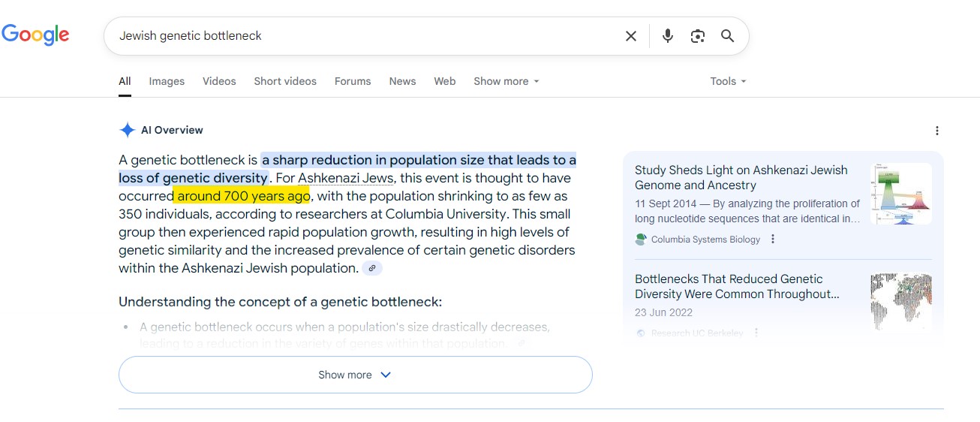
Task: Switch to the Images tab
Action: (x=167, y=81)
